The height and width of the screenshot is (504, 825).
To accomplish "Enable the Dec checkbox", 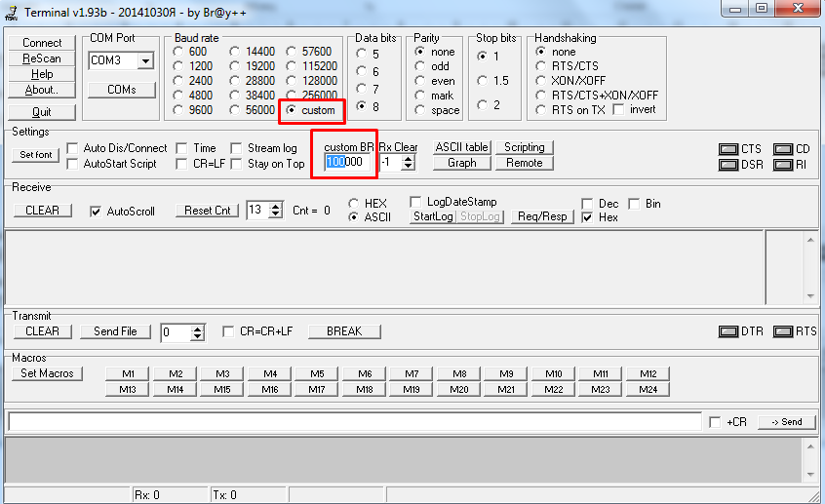I will pyautogui.click(x=587, y=204).
